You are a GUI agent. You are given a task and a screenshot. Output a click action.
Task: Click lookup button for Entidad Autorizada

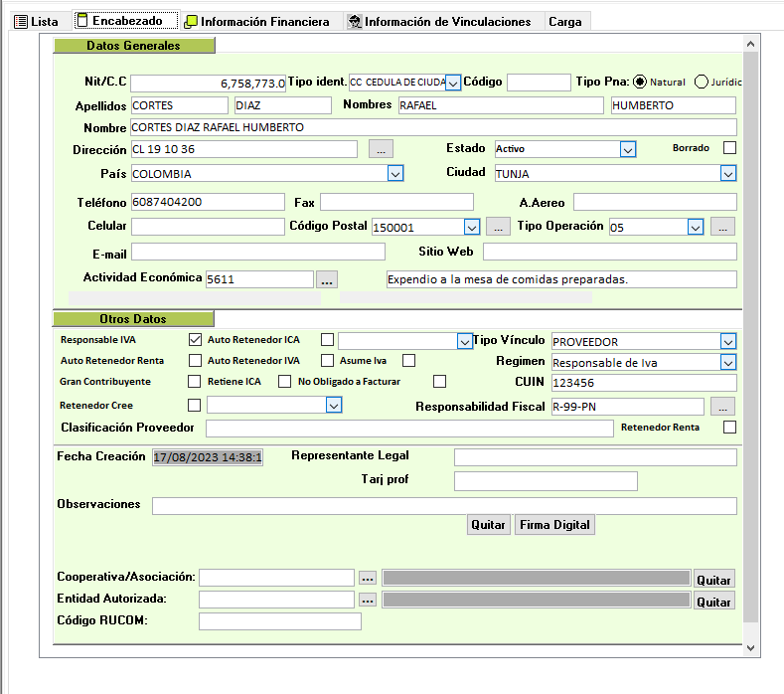(x=367, y=601)
